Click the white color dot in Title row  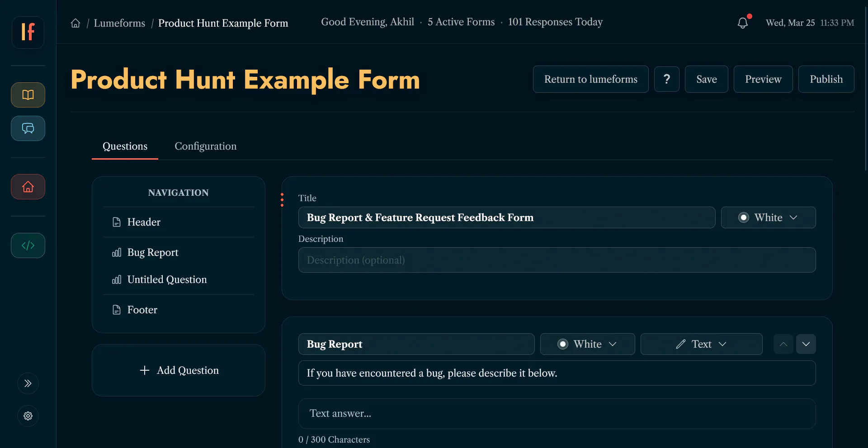pos(744,217)
